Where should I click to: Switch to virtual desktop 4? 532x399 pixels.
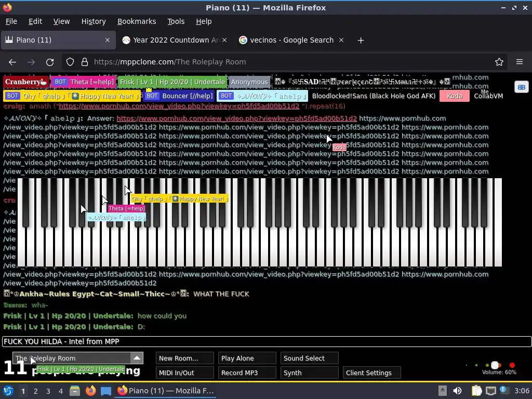tap(61, 391)
